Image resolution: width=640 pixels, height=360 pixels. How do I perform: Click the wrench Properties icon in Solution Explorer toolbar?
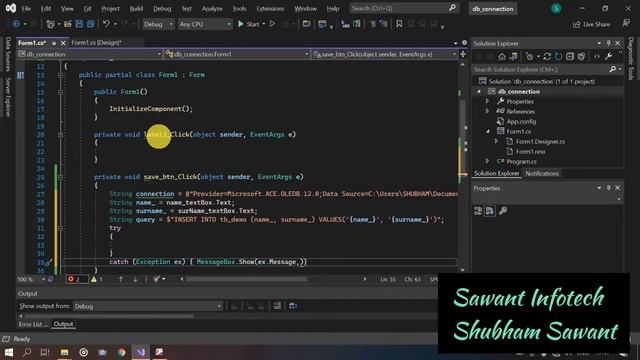608,56
